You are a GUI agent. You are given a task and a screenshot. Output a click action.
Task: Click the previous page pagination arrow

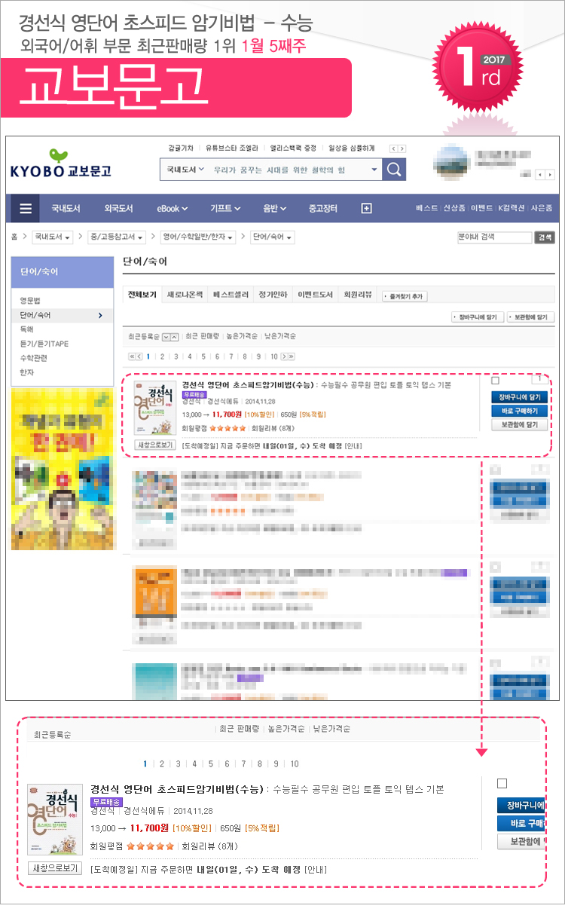pyautogui.click(x=139, y=356)
